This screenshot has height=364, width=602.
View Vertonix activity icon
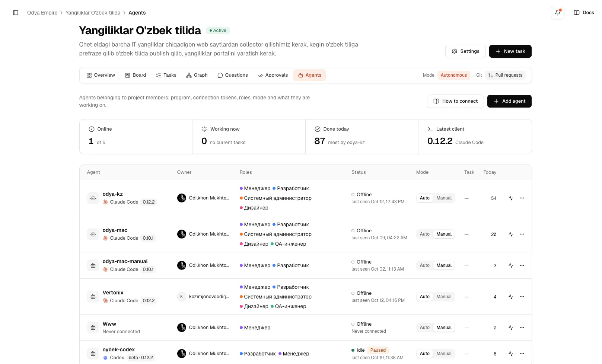pyautogui.click(x=511, y=297)
